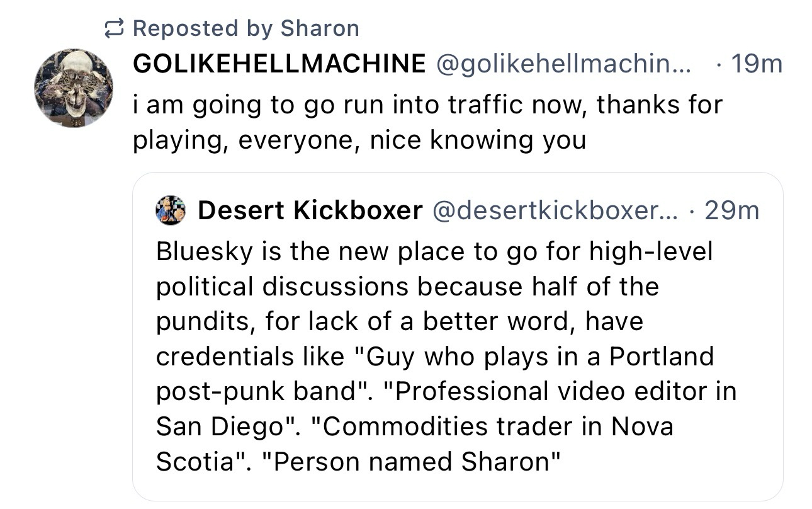
Task: Open the "run into traffic" post text
Action: click(427, 104)
